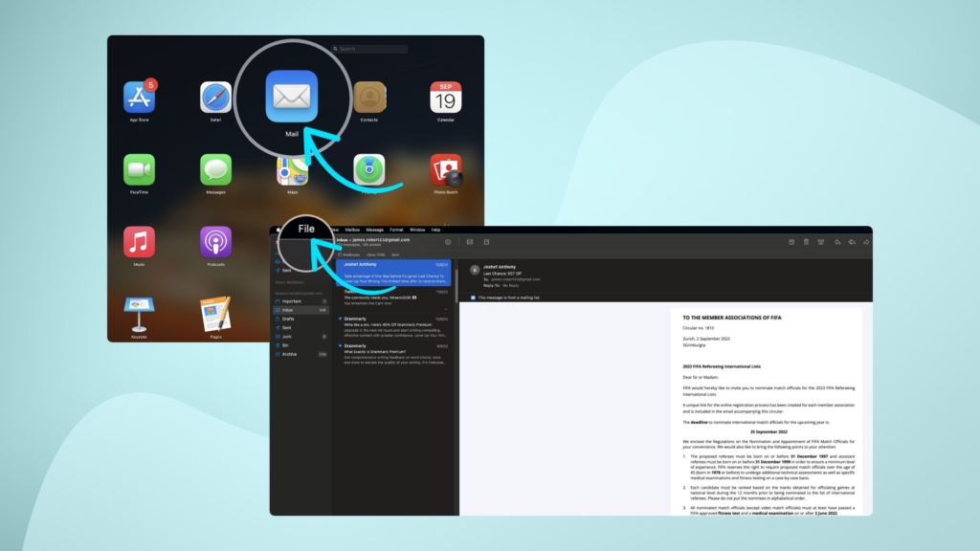
Task: Open the Calendar app showing SEP 19
Action: 446,98
